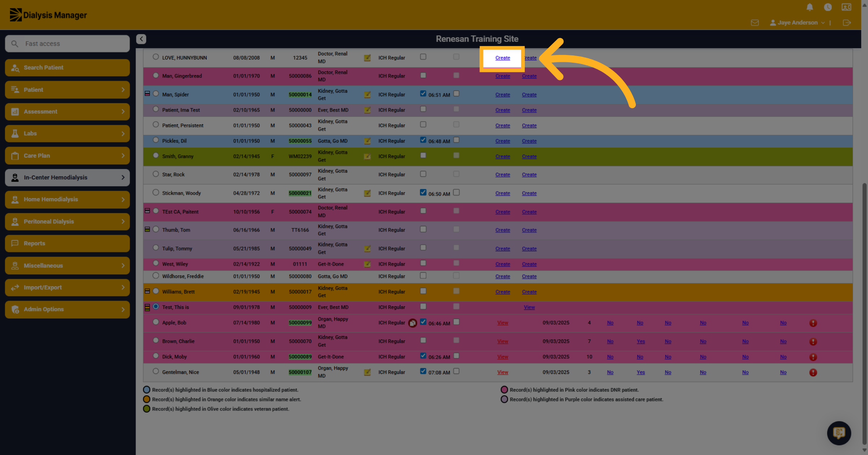Open the Search Patient menu
This screenshot has width=868, height=455.
click(67, 68)
